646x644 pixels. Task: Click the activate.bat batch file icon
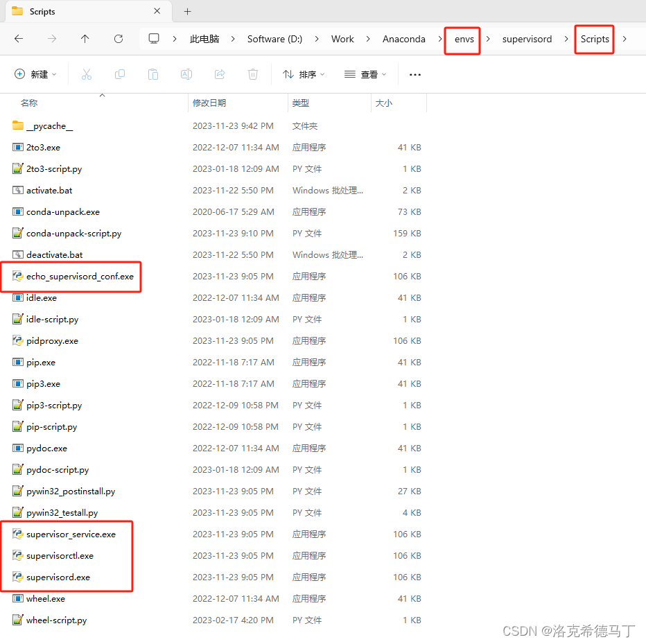18,190
